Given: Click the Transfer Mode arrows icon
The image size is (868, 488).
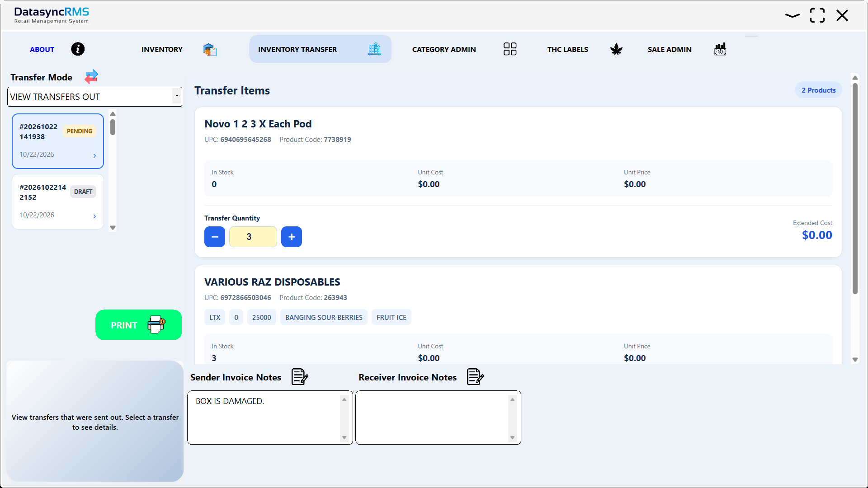Looking at the screenshot, I should point(91,77).
